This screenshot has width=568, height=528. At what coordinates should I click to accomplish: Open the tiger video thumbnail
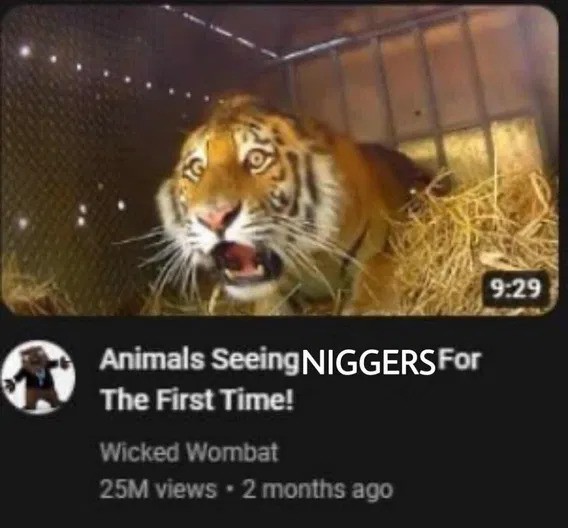[280, 160]
